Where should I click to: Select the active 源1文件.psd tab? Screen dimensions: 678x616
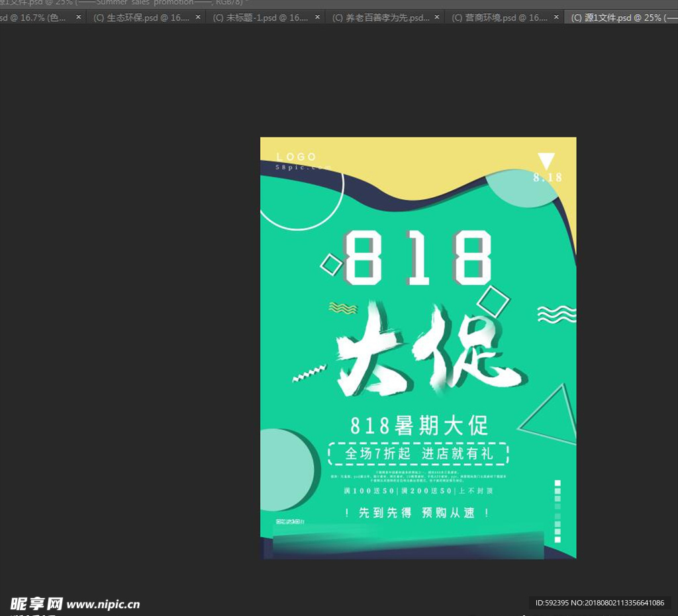pyautogui.click(x=619, y=17)
